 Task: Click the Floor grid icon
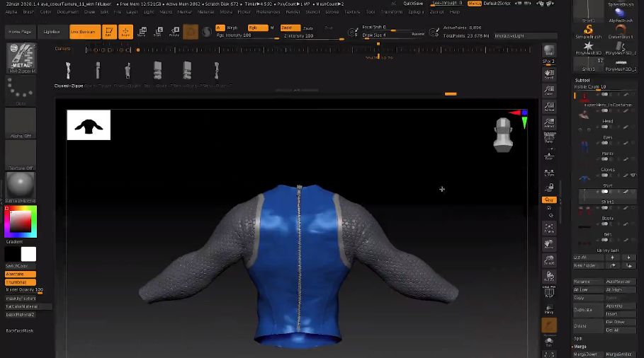(x=549, y=156)
